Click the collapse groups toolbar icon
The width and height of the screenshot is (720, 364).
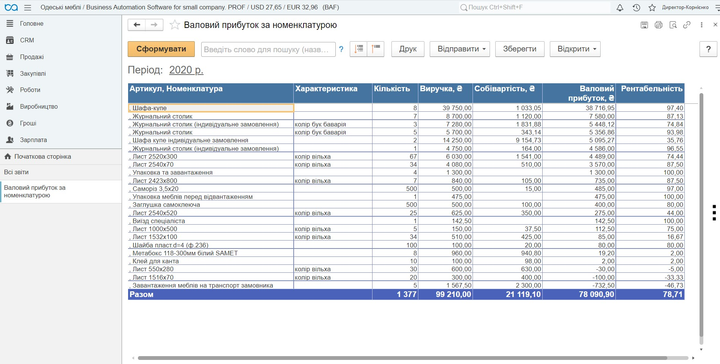point(376,49)
